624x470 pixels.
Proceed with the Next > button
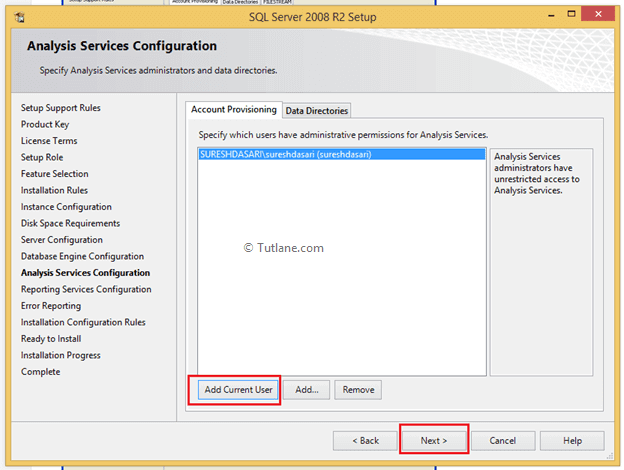coord(434,441)
